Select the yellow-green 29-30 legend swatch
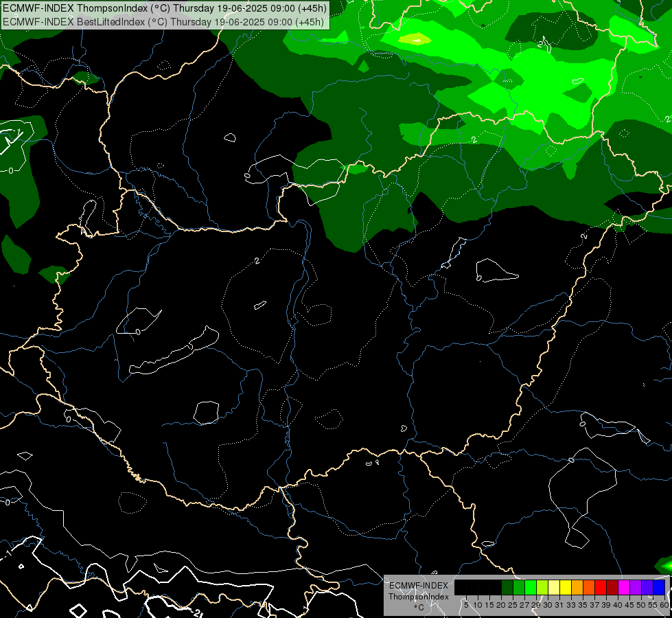Screen dimensions: 672x618 tap(542, 587)
